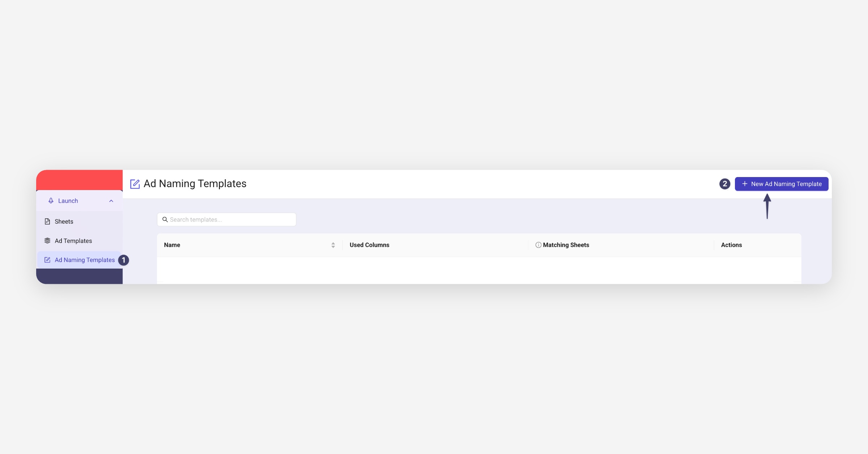Viewport: 868px width, 454px height.
Task: Click the page title edit icon
Action: [x=135, y=184]
